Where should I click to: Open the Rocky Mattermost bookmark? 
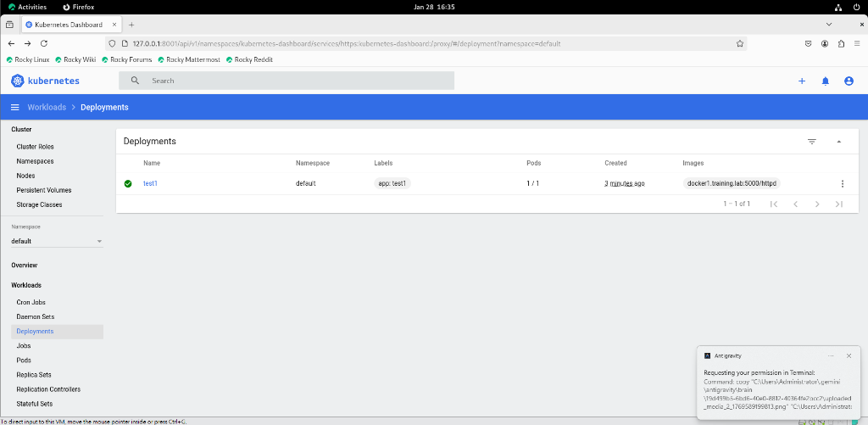[189, 59]
